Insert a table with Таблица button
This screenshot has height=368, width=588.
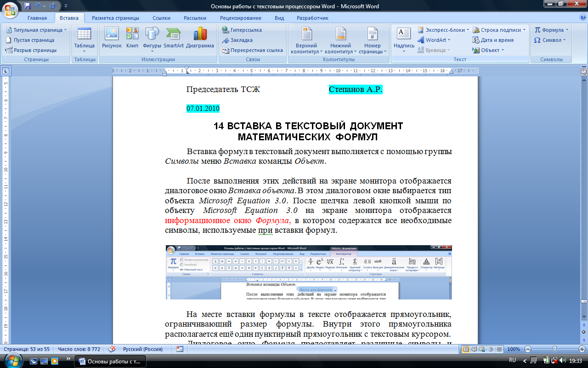(85, 40)
